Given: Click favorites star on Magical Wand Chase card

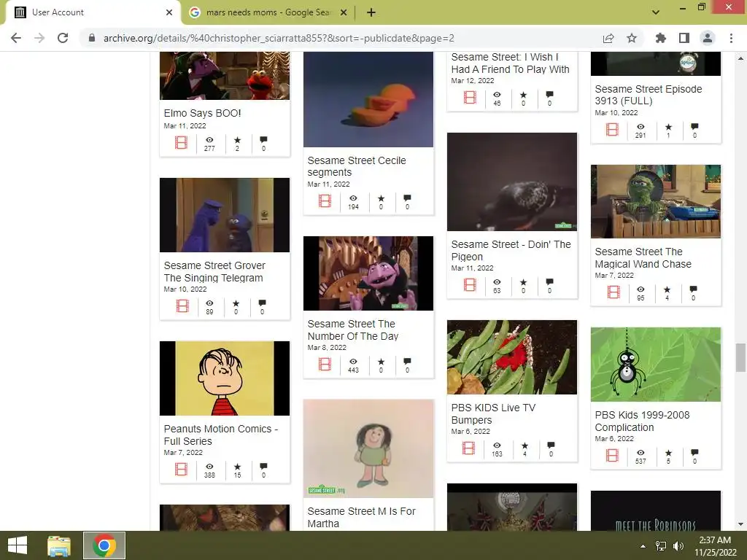Looking at the screenshot, I should point(667,289).
